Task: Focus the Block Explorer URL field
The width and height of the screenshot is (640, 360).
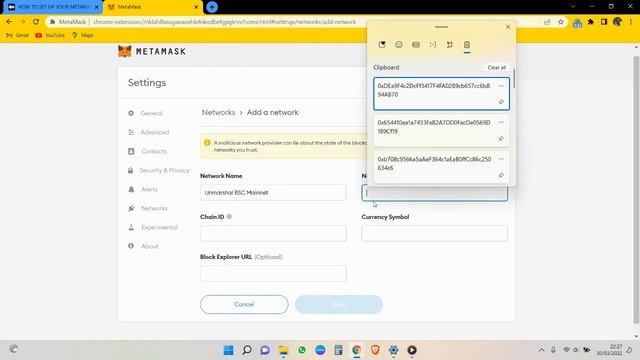Action: (x=273, y=273)
